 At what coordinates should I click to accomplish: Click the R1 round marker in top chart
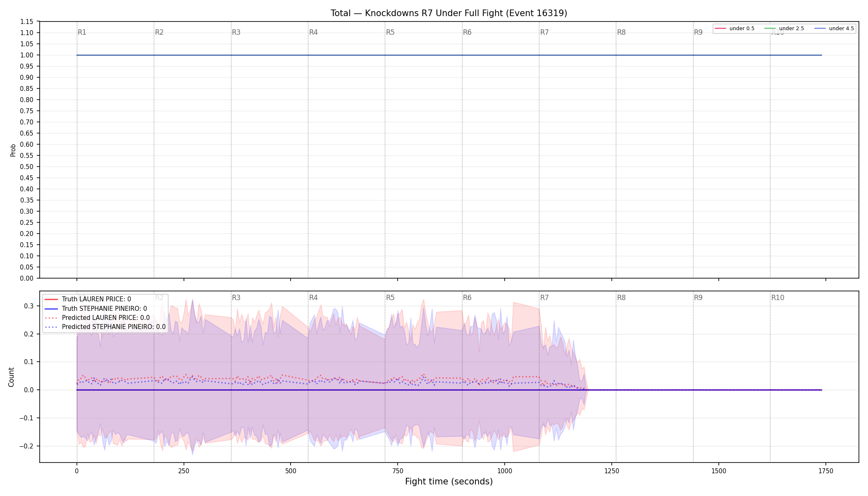[x=82, y=32]
